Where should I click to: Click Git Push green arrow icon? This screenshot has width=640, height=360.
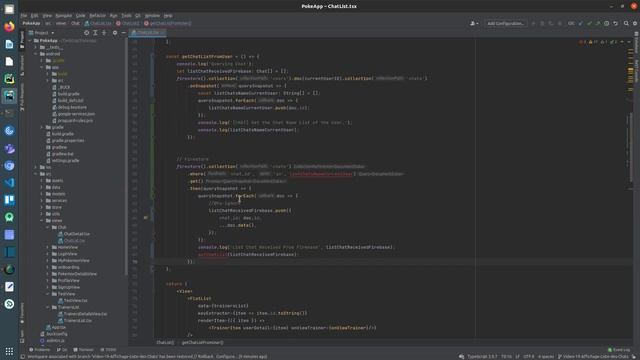click(x=598, y=23)
